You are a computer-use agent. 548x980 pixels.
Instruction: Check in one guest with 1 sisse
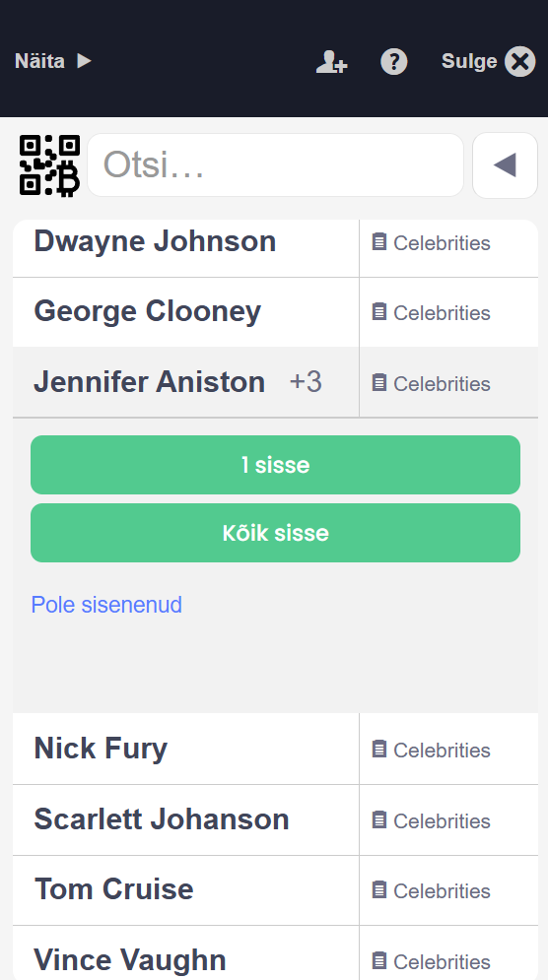coord(275,465)
